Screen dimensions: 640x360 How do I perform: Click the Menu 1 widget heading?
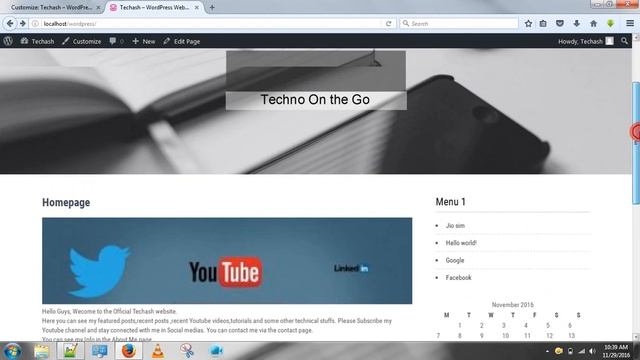pos(451,202)
